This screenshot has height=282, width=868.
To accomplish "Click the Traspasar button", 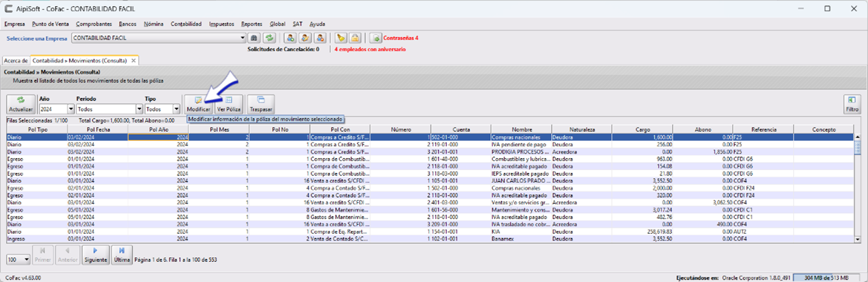I will click(261, 104).
